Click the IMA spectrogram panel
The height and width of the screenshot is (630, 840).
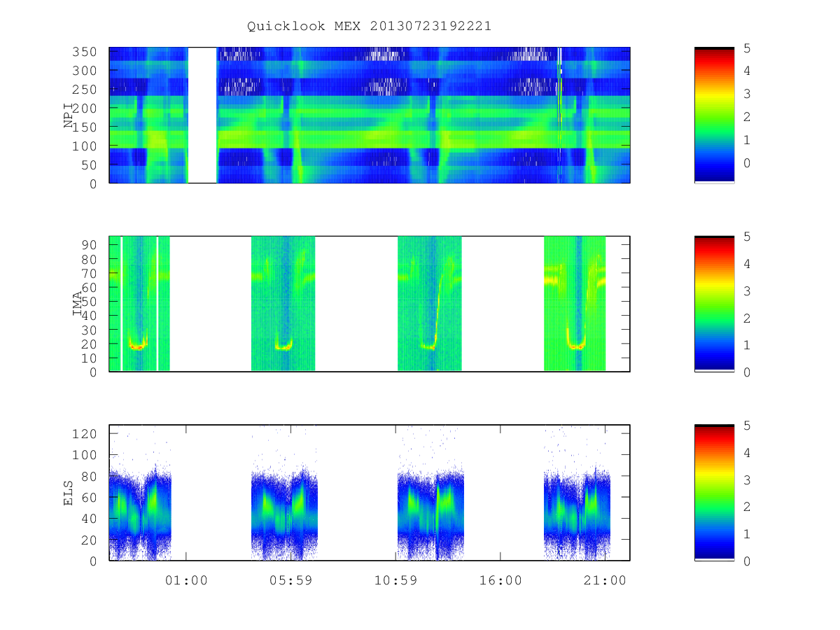tap(370, 304)
